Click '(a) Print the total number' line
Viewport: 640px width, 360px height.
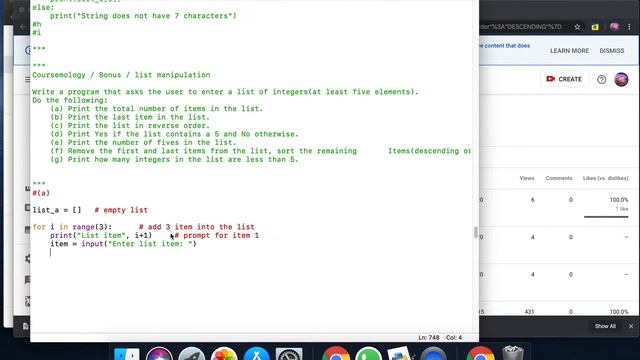(x=157, y=109)
